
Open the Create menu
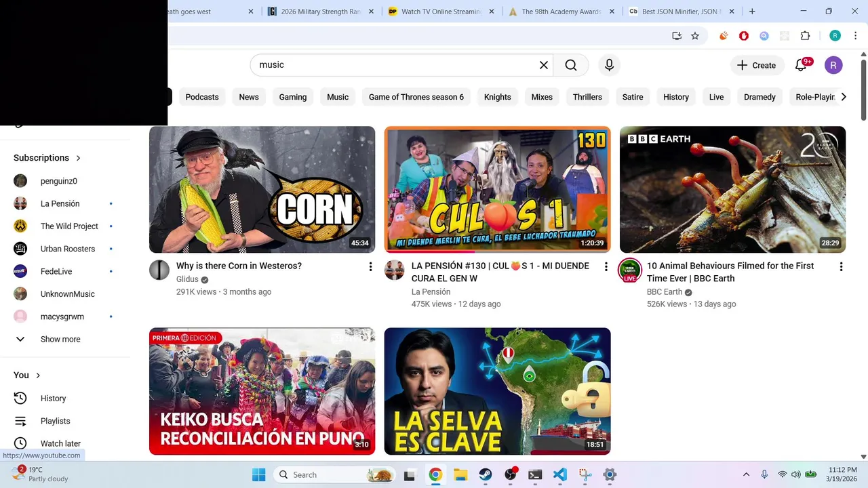[x=756, y=65]
